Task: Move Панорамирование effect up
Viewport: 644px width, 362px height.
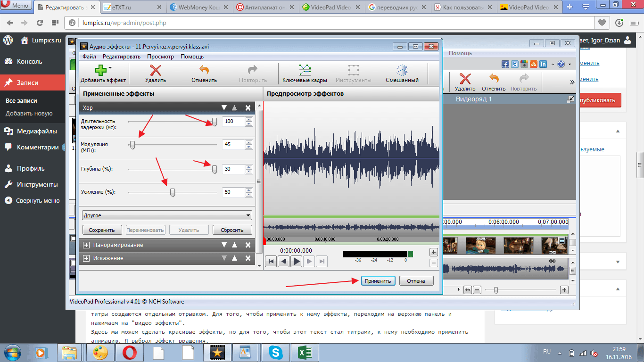Action: [235, 245]
